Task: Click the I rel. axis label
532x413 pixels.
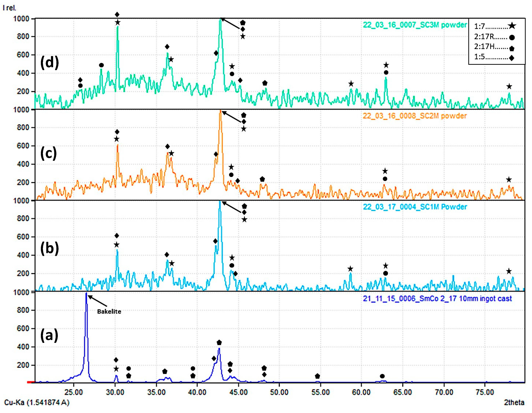Action: click(x=10, y=8)
